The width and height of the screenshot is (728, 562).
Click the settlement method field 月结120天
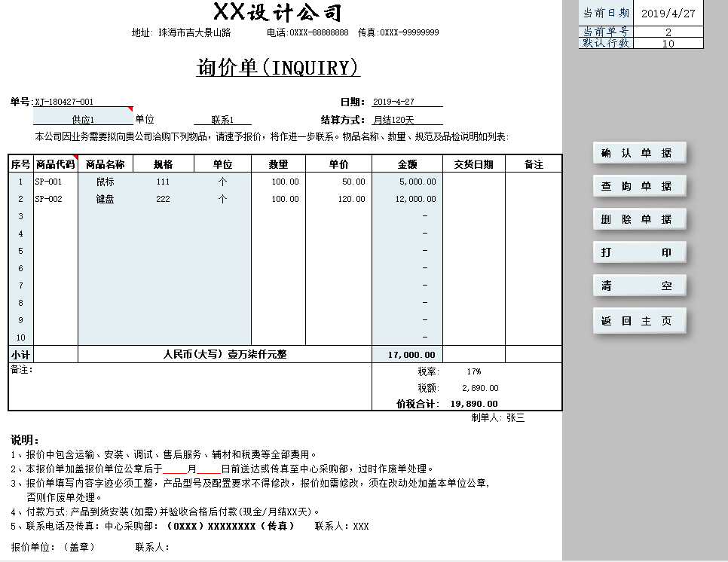pos(407,120)
